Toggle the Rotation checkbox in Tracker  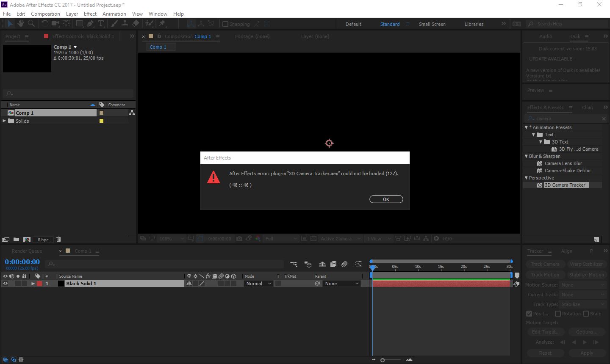pos(558,314)
